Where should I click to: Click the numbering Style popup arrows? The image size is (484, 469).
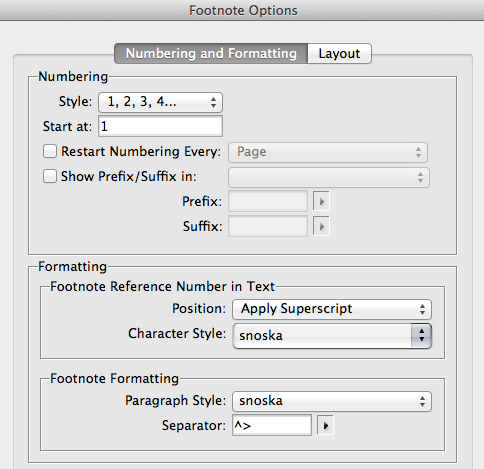click(x=214, y=102)
